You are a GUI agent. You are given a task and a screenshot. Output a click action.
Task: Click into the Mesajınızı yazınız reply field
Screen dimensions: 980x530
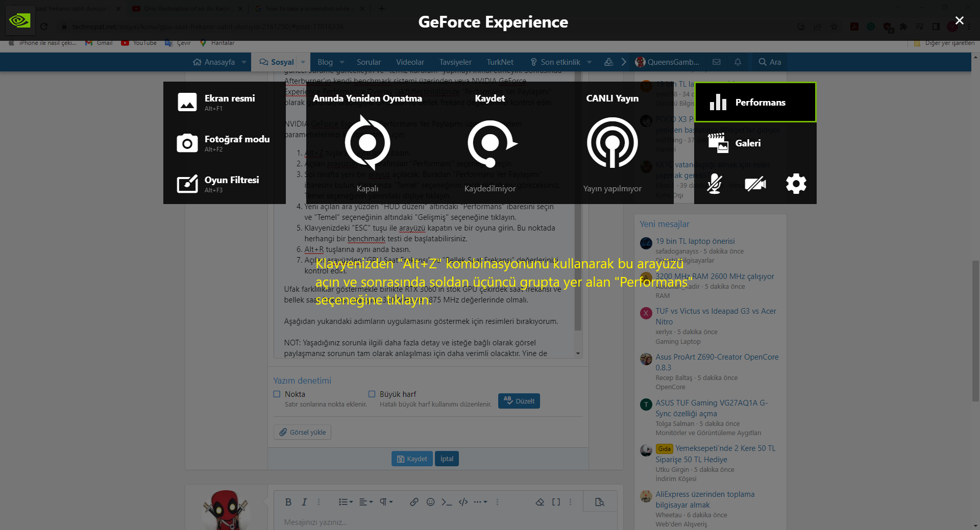(x=445, y=522)
